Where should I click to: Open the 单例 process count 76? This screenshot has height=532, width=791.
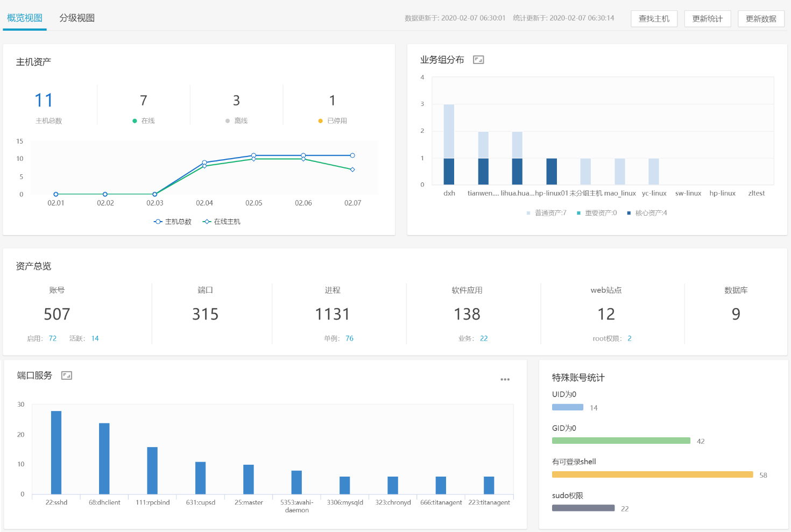coord(349,338)
